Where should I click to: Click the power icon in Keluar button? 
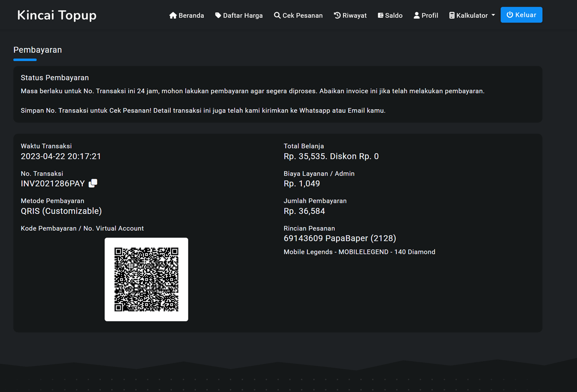pos(510,15)
